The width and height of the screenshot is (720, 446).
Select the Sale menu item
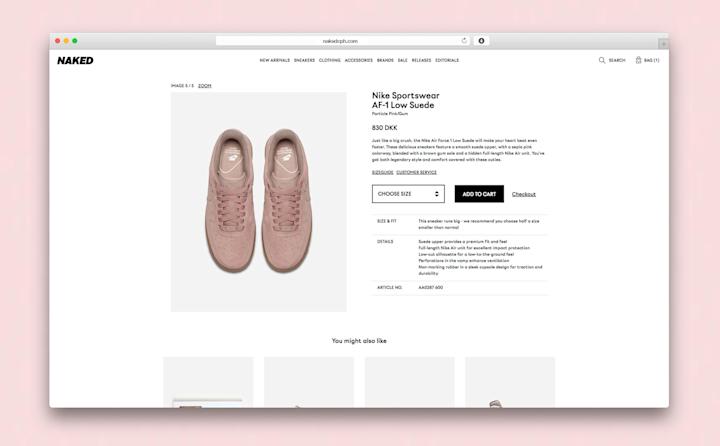[x=403, y=60]
